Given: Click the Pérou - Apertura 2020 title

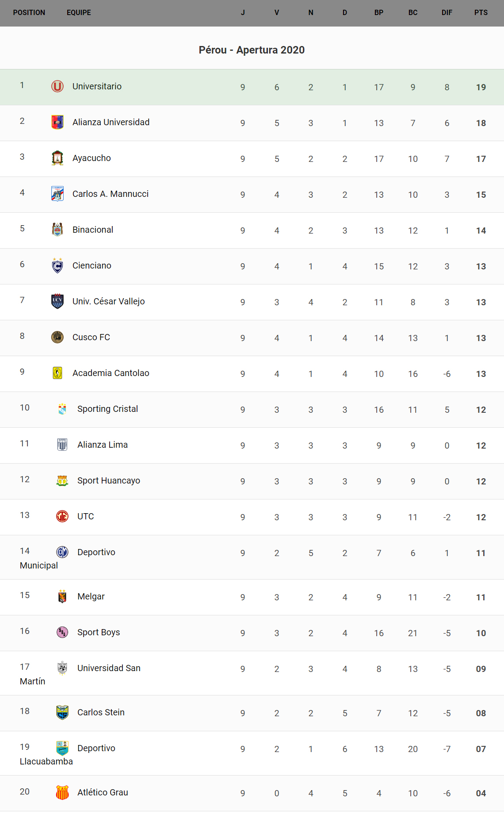Looking at the screenshot, I should [252, 50].
